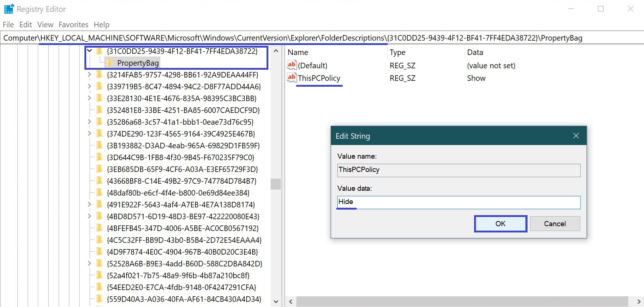Click folder icon of {4D9F7874-4E0C-4904-967B-40B0D20C3E4B}

100,252
